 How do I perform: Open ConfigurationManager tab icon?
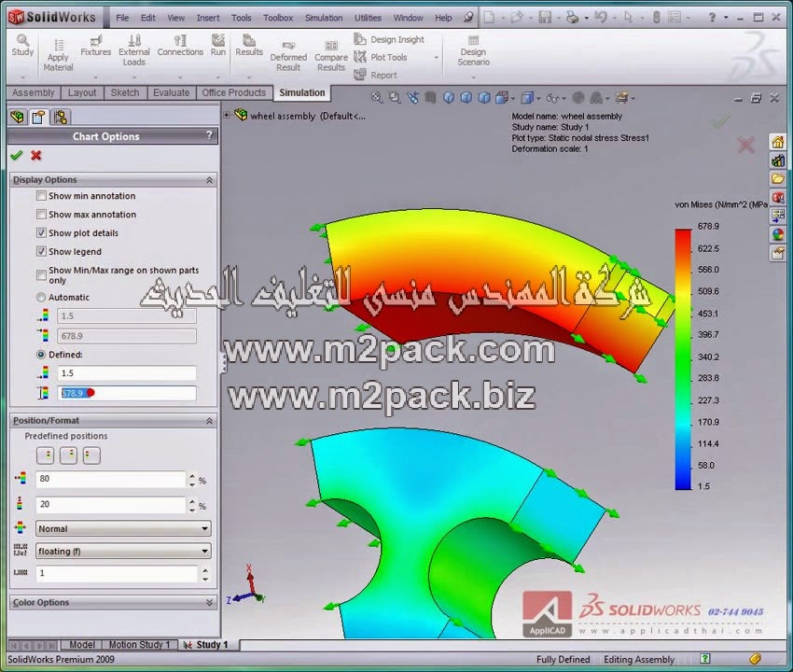[x=61, y=118]
